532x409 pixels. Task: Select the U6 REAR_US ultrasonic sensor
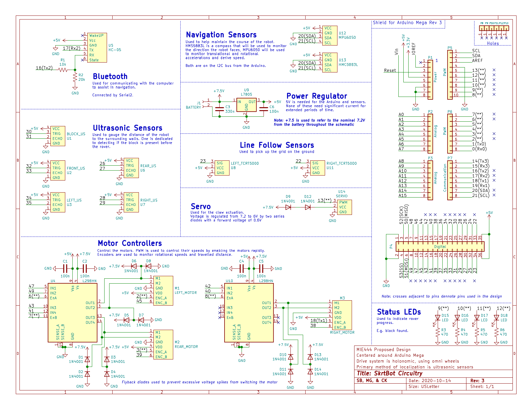click(x=131, y=168)
